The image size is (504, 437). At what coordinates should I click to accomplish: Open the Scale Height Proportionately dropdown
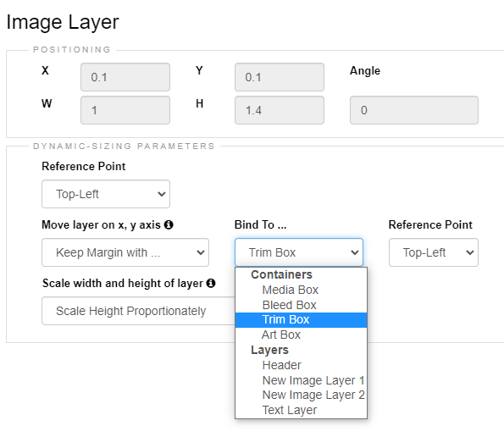(x=138, y=311)
